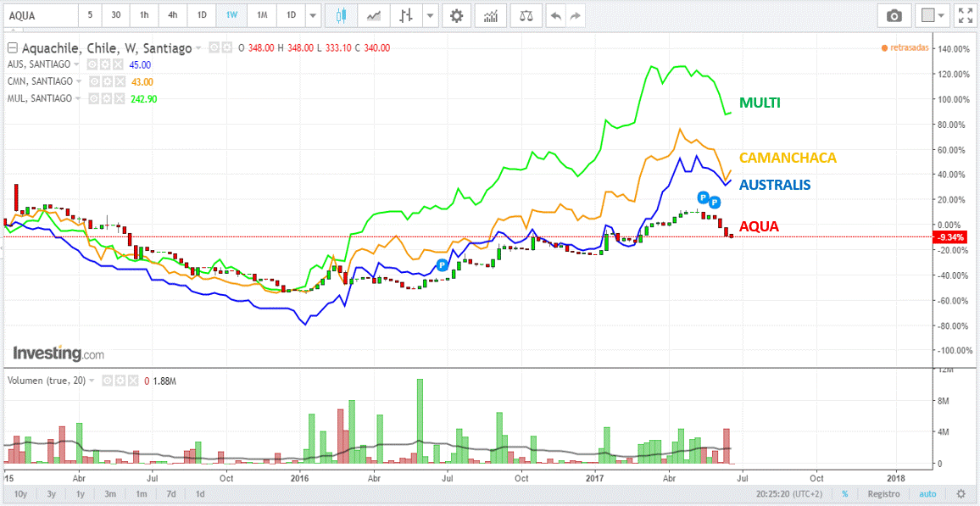The width and height of the screenshot is (980, 506).
Task: Click the orange retrasadas delayed-data label
Action: 904,48
